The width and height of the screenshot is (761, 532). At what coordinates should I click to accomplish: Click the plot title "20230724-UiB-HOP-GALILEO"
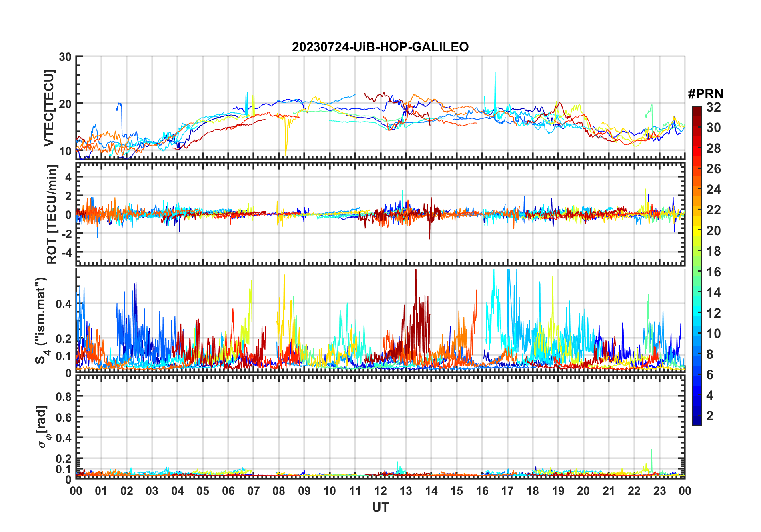380,47
